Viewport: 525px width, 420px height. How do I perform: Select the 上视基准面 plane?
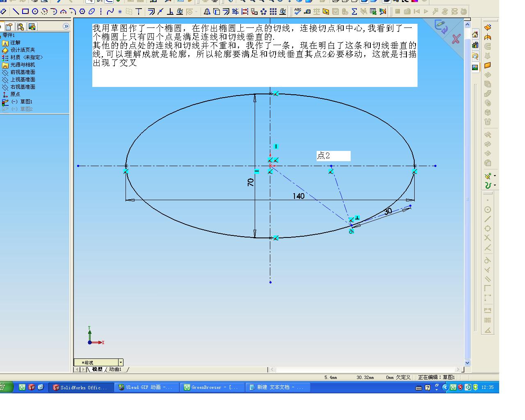[23, 80]
